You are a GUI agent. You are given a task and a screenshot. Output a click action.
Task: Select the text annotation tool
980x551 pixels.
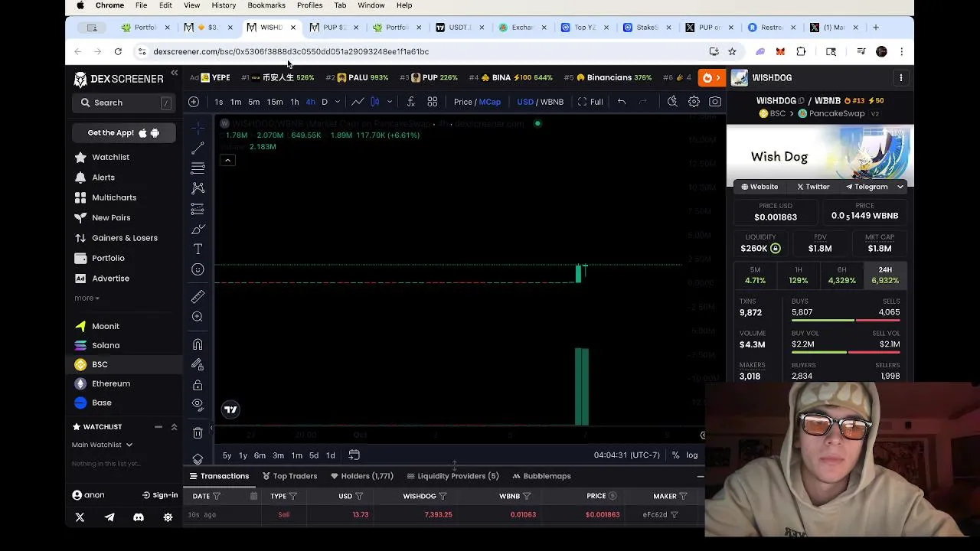[198, 249]
